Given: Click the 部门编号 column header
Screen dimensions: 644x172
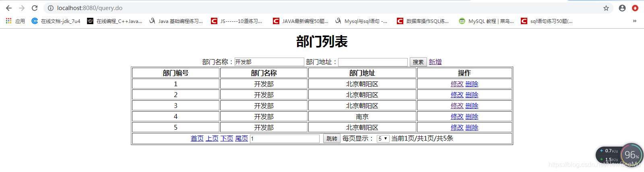Looking at the screenshot, I should (175, 73).
